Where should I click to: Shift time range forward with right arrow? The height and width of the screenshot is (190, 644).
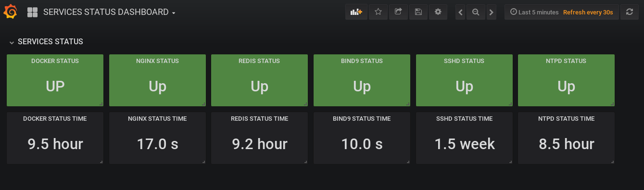tap(491, 12)
